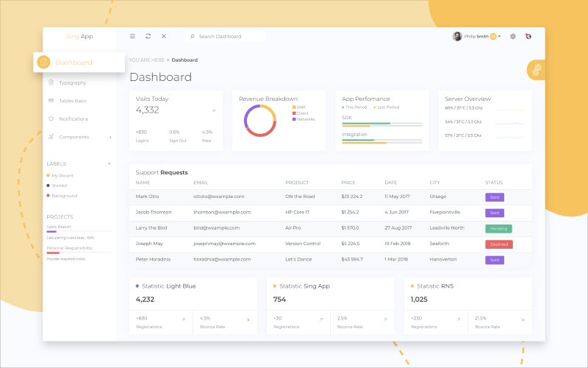This screenshot has width=588, height=368.
Task: Open the Dashboard sidebar item
Action: coord(79,63)
